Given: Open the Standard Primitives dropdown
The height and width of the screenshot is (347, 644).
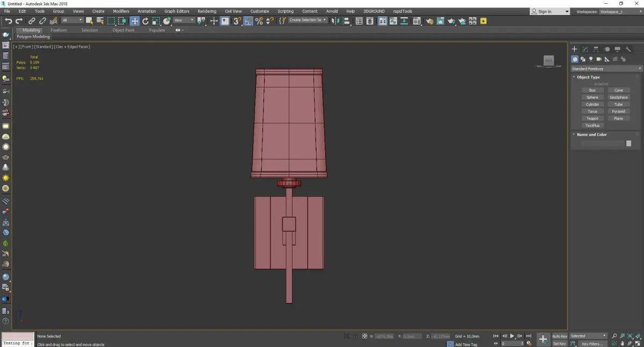Looking at the screenshot, I should (606, 69).
